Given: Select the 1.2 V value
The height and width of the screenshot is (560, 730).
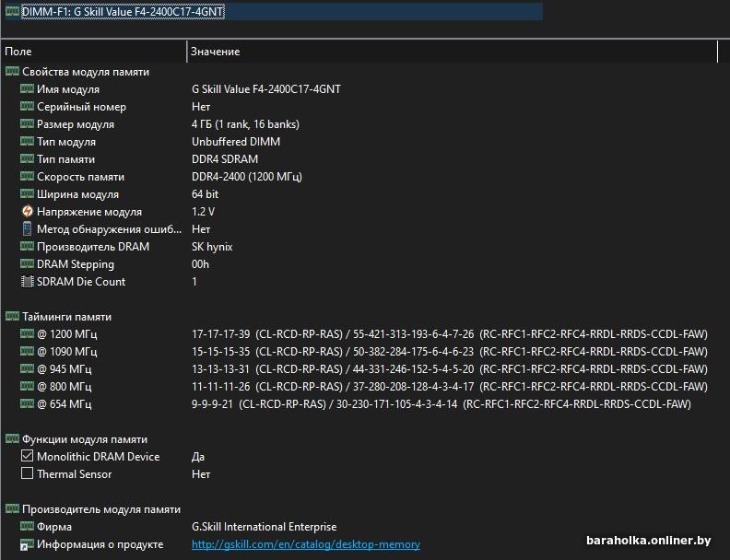Looking at the screenshot, I should coord(203,212).
